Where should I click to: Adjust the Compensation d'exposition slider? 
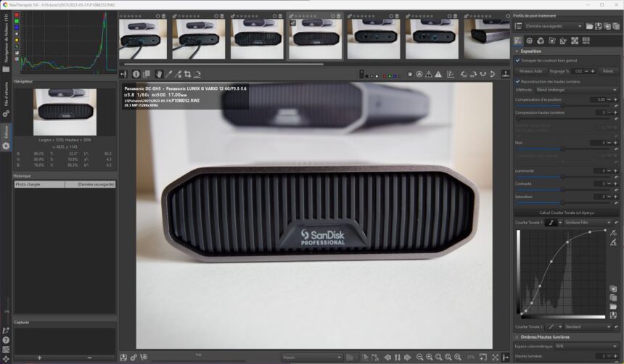[x=563, y=106]
